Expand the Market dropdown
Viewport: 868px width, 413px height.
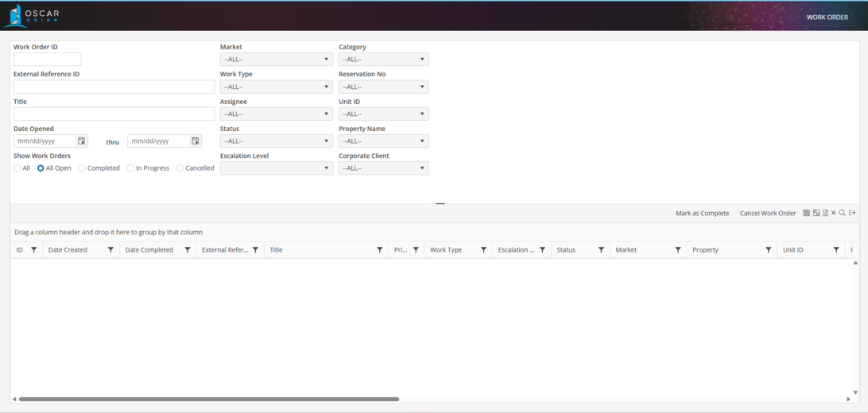pos(276,60)
